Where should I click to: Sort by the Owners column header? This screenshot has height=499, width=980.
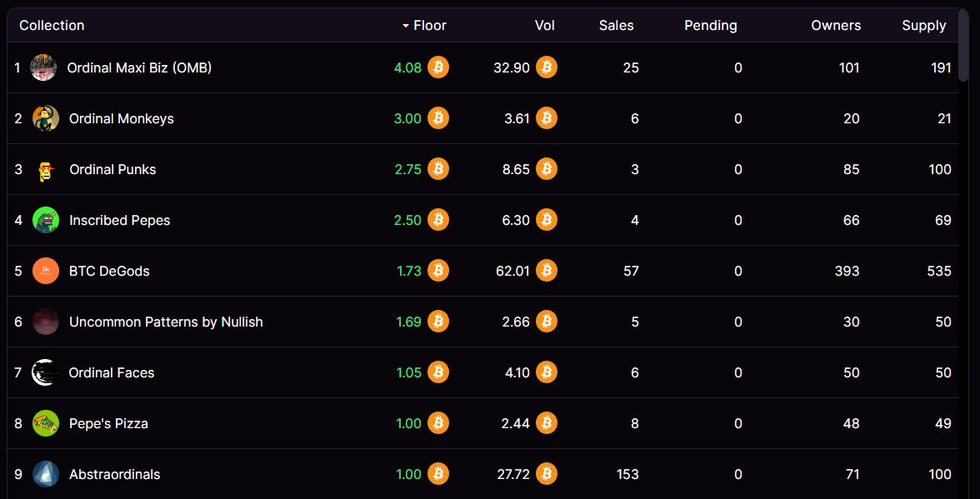click(836, 26)
